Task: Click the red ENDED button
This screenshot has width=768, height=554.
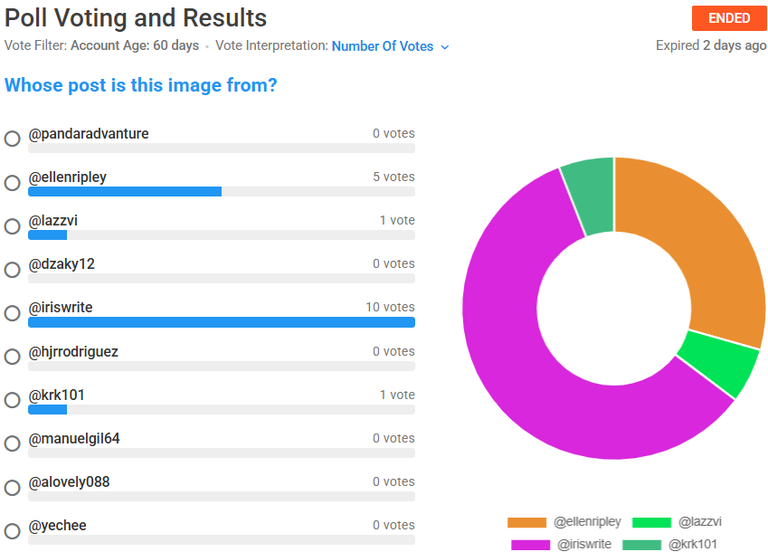Action: (x=728, y=19)
